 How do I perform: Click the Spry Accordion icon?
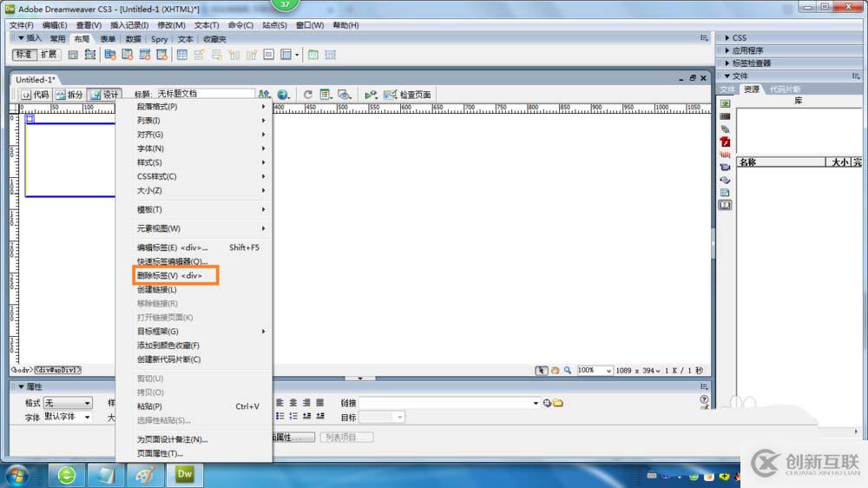coord(144,55)
